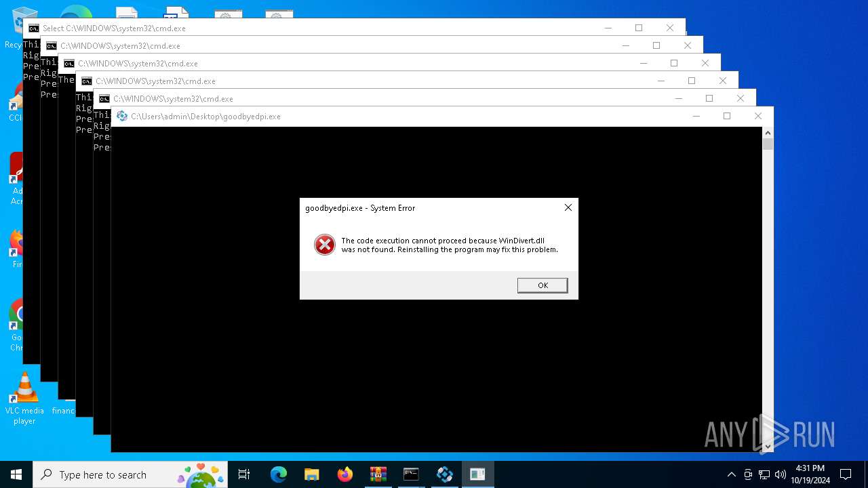Click the taskbar search box
The height and width of the screenshot is (488, 868).
[130, 474]
